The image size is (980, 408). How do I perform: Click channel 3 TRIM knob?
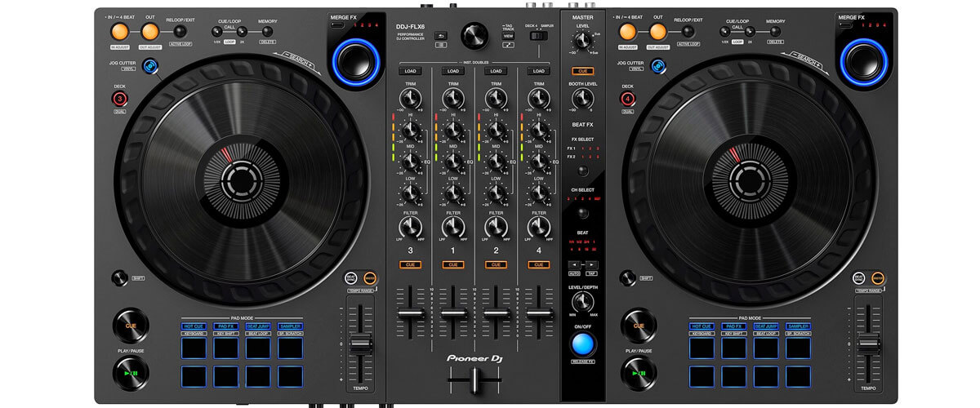pyautogui.click(x=411, y=99)
